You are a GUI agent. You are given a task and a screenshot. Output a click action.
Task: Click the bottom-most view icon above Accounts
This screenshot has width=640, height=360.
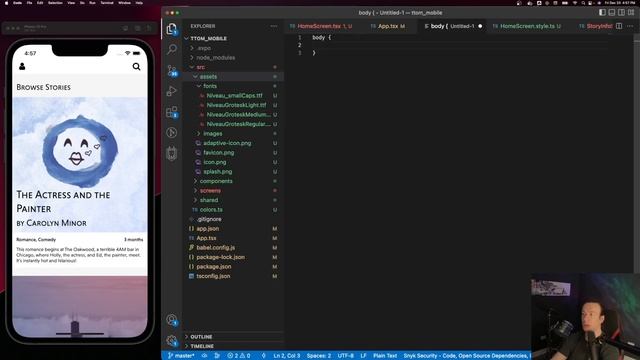[172, 153]
